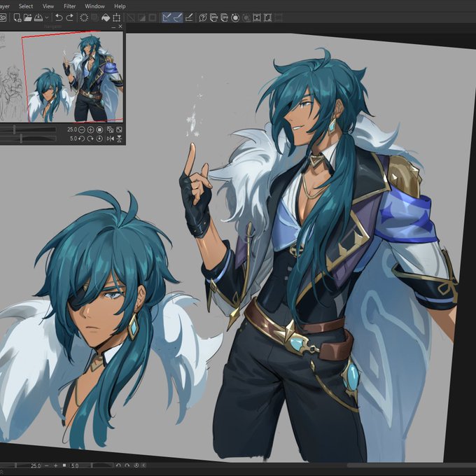The width and height of the screenshot is (476, 476).
Task: Click the horizontal scrollbar at canvas bottom
Action: click(412, 465)
